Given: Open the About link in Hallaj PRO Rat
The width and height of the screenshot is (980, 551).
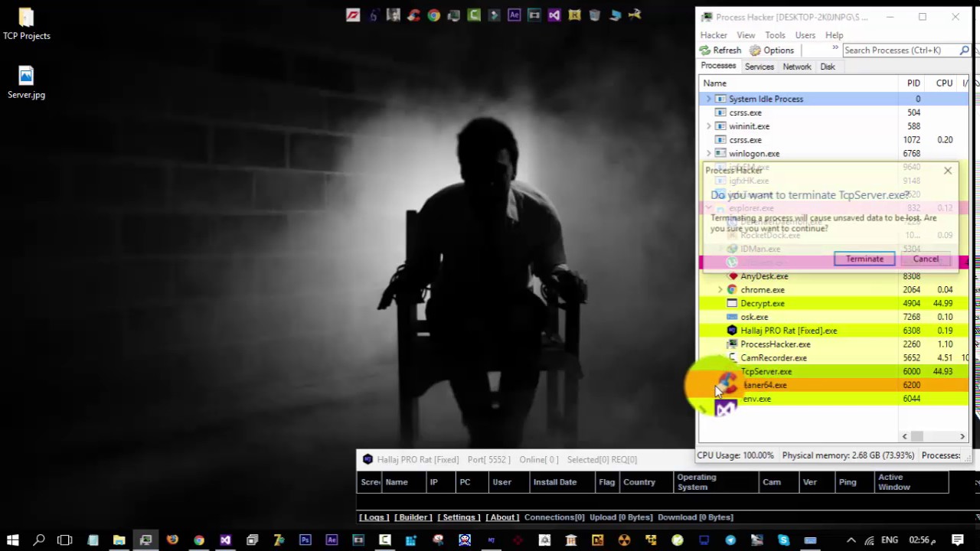Looking at the screenshot, I should (501, 517).
